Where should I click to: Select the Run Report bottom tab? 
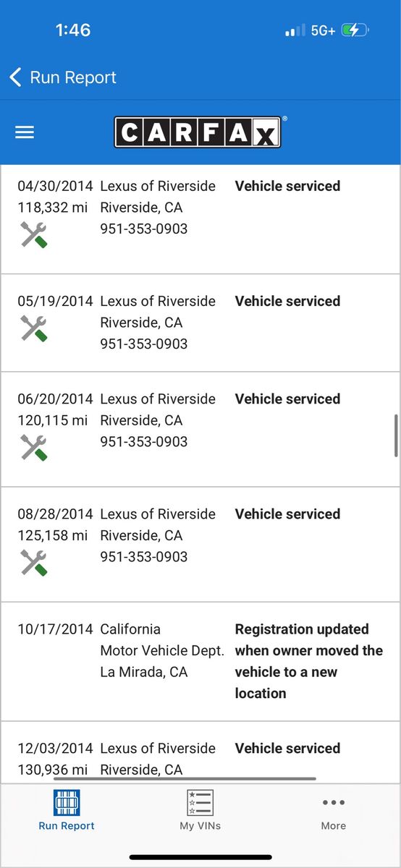[67, 809]
